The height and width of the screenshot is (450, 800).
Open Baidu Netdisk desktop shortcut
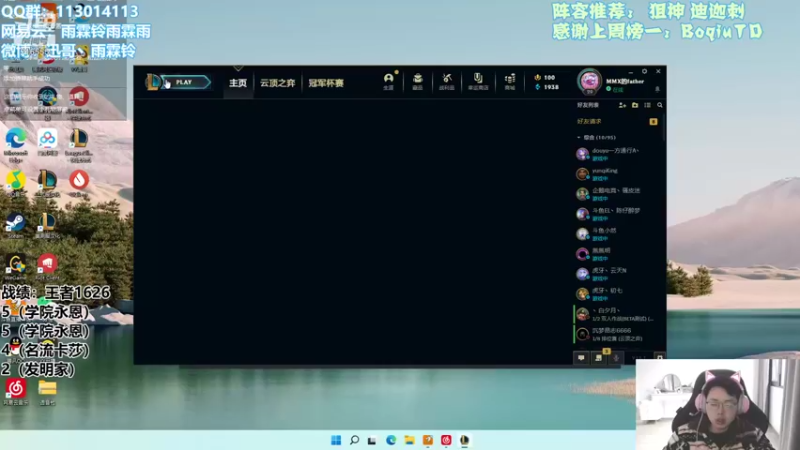click(x=47, y=142)
